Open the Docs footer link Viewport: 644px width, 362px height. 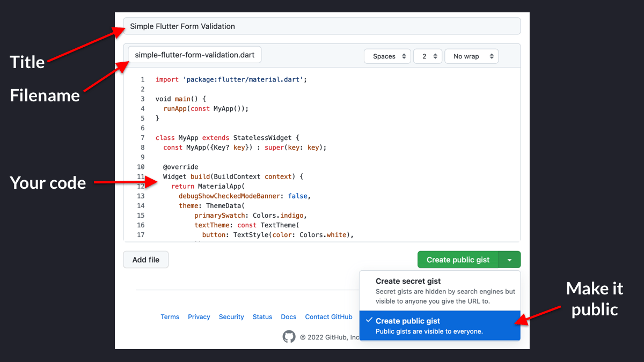(289, 317)
